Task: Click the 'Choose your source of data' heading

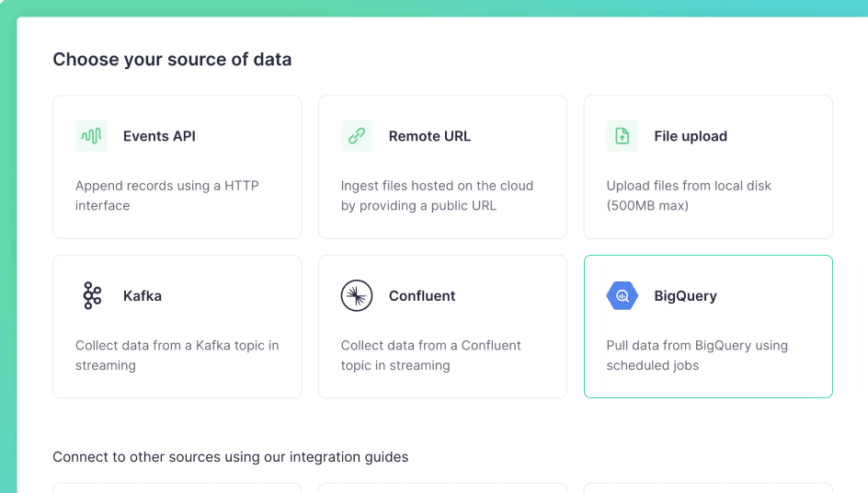Action: [172, 59]
